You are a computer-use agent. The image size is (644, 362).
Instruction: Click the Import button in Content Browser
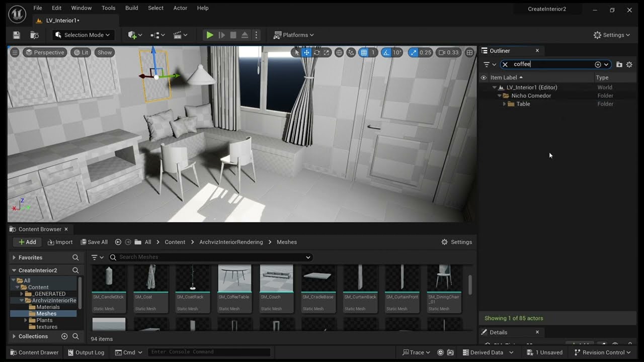coord(60,242)
